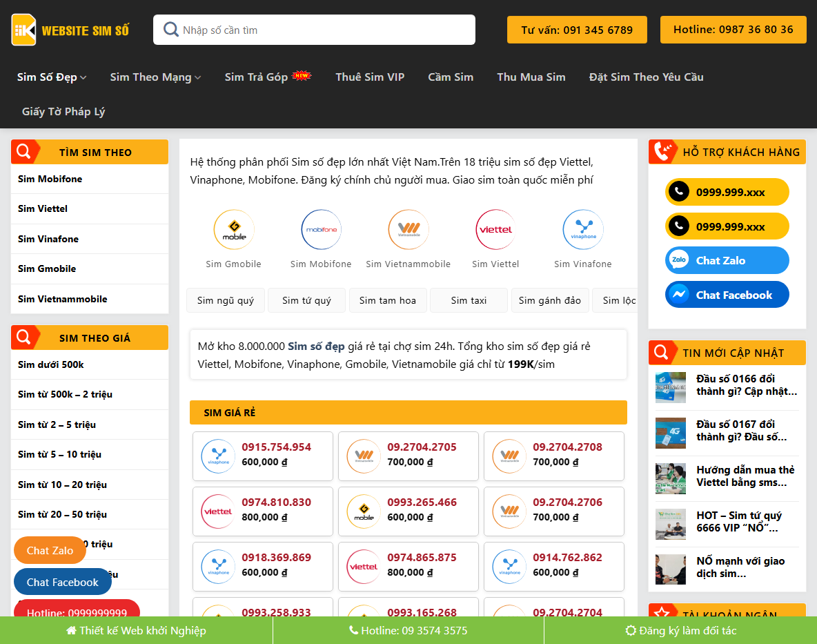
Task: Select the Gmobile carrier logo
Action: [233, 230]
